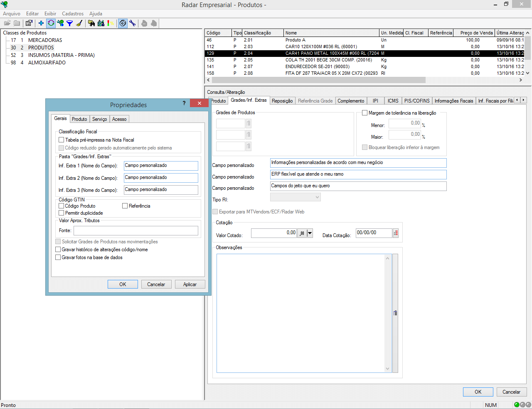Switch to the PIS/COFINS tab
Image resolution: width=532 pixels, height=409 pixels.
(416, 100)
